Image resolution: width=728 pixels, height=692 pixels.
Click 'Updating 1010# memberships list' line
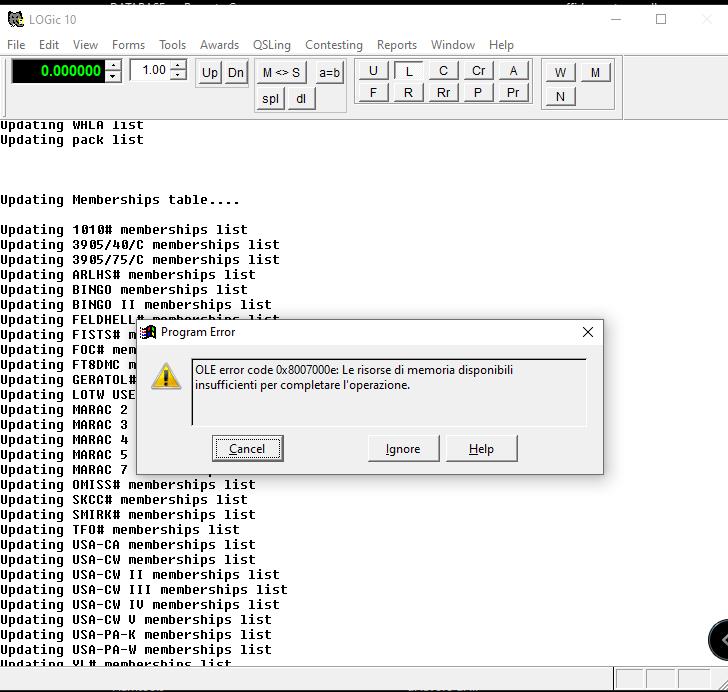(x=124, y=230)
